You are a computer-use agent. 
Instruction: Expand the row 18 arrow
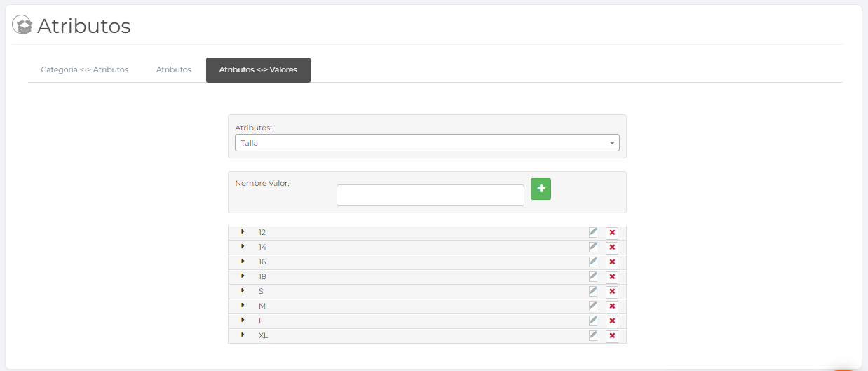243,276
